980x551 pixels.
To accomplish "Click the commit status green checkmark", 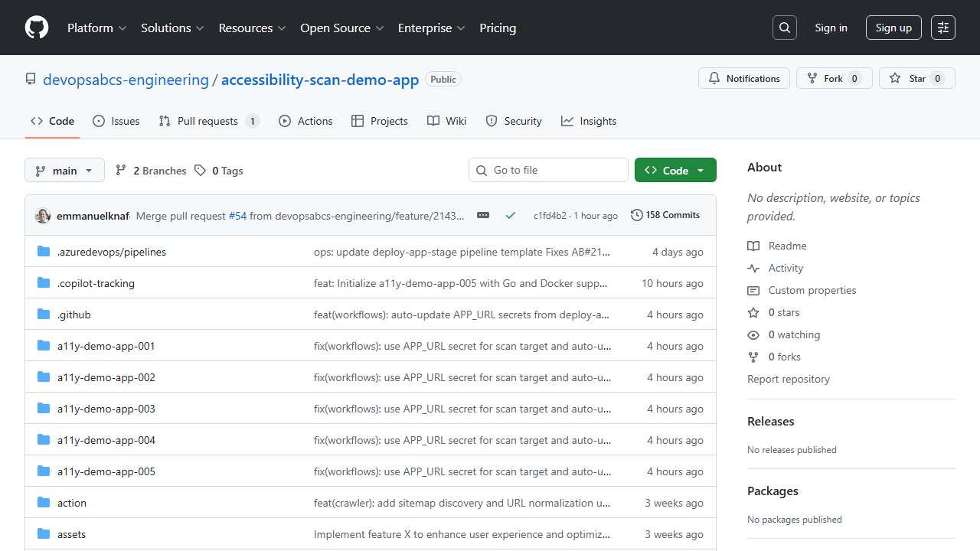I will click(x=511, y=216).
